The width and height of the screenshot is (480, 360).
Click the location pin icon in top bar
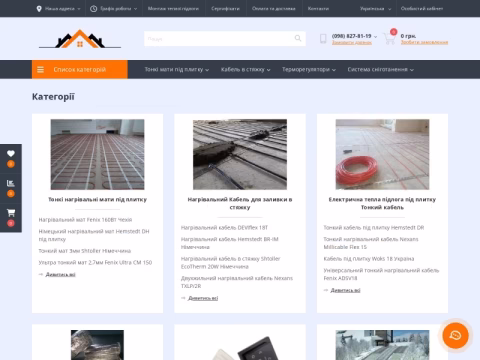pyautogui.click(x=39, y=9)
